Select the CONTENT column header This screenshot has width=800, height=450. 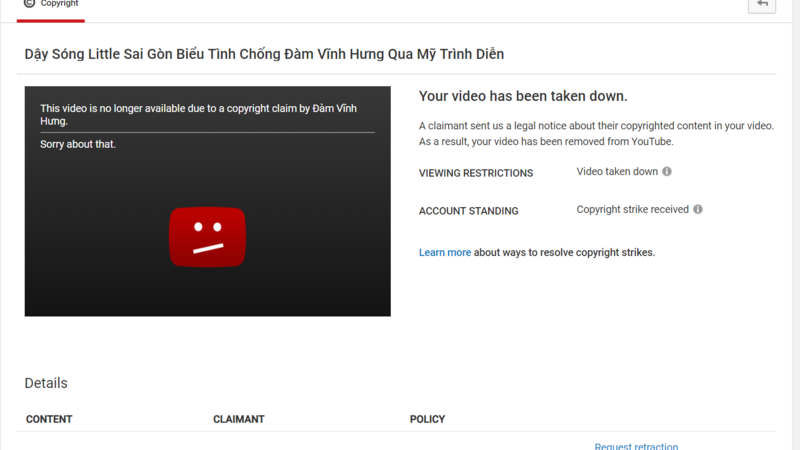click(49, 419)
